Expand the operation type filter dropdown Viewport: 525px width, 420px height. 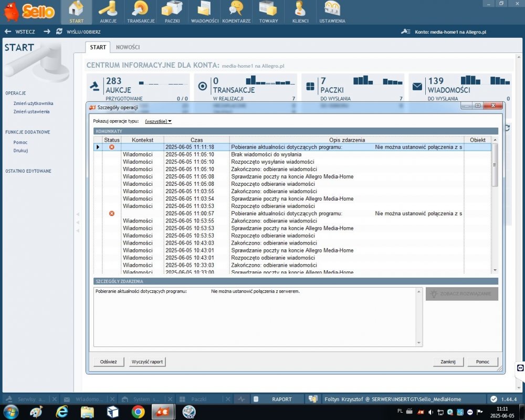(159, 121)
